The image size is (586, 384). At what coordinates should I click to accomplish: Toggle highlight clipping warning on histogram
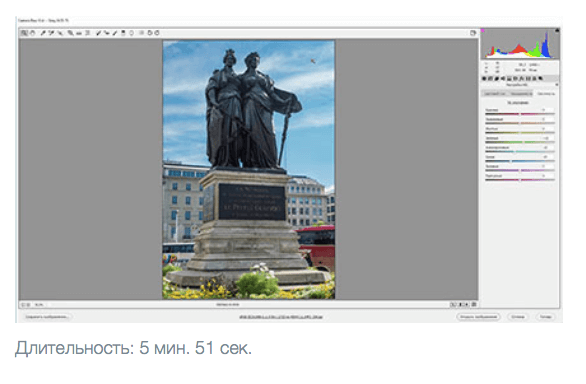[x=557, y=30]
